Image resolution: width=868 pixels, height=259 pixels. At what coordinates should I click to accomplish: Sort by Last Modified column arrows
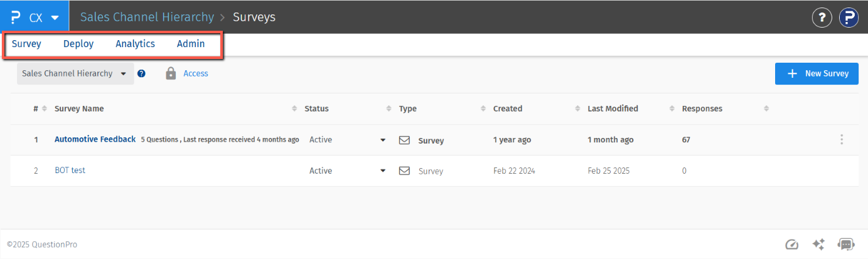tap(672, 108)
